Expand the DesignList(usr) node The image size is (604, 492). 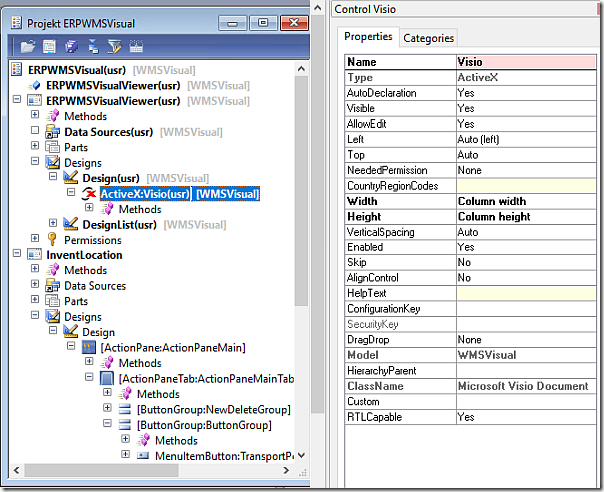pyautogui.click(x=53, y=225)
